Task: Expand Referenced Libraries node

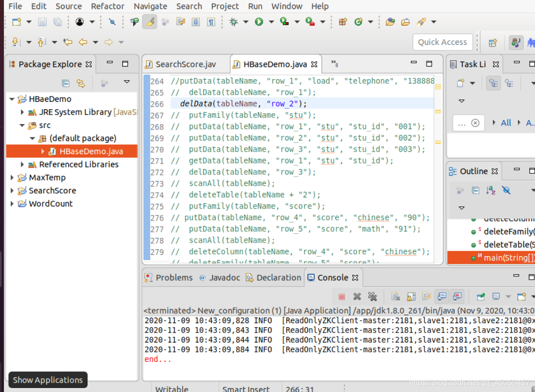Action: (x=22, y=164)
